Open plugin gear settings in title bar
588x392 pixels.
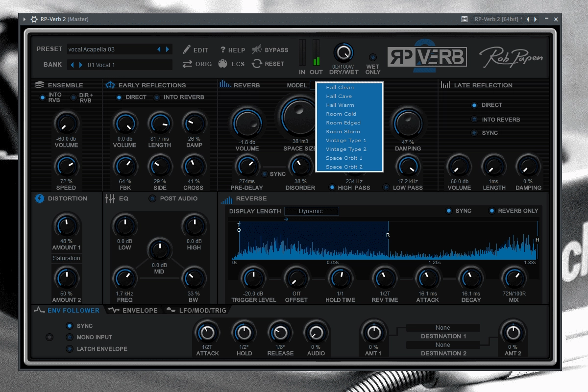(34, 19)
